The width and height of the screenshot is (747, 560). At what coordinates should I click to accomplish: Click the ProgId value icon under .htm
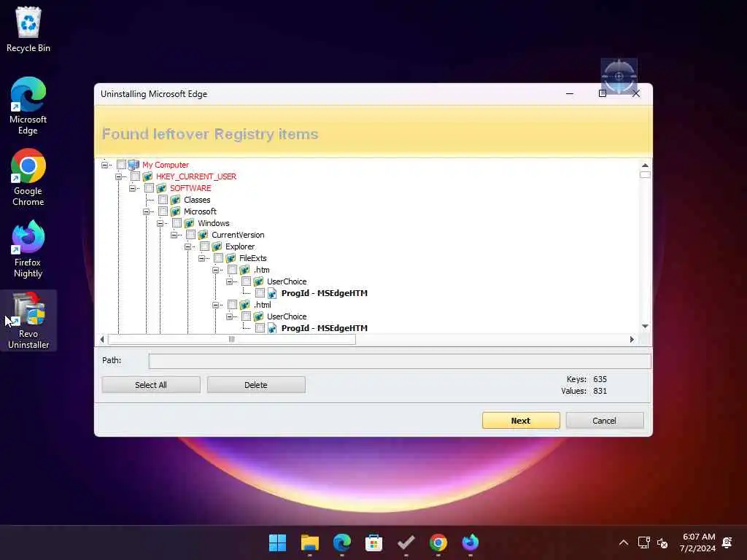tap(272, 293)
